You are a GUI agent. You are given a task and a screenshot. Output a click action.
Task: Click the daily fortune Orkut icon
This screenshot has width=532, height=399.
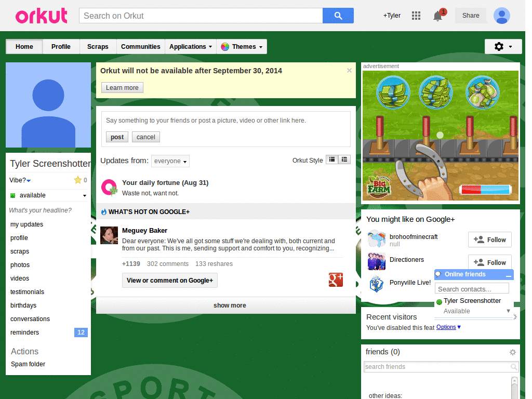click(109, 188)
